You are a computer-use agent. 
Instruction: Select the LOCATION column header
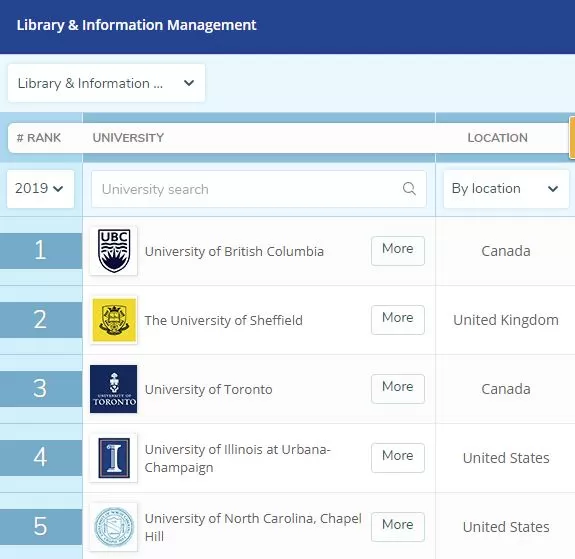pos(498,138)
